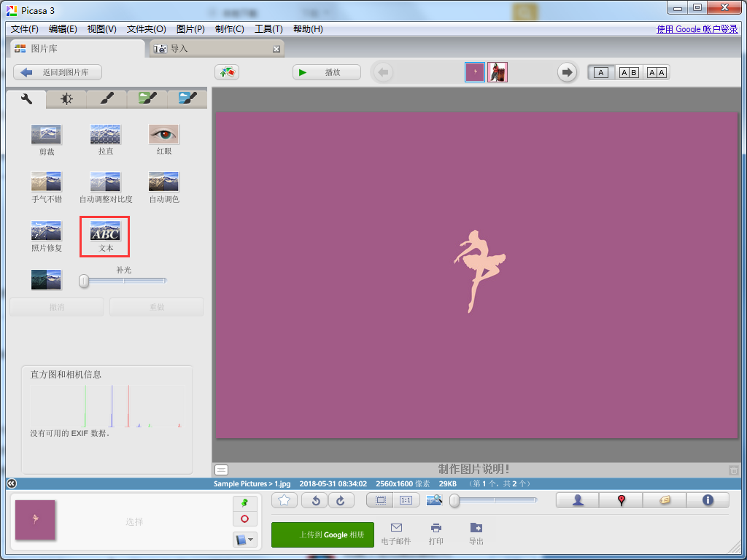The height and width of the screenshot is (560, 747).
Task: Open the 工具 (Tools) menu
Action: pyautogui.click(x=268, y=28)
